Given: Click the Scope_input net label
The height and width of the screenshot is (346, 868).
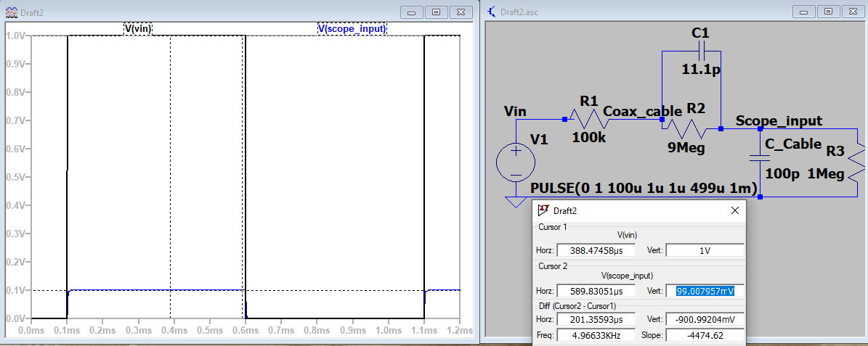Looking at the screenshot, I should 779,120.
